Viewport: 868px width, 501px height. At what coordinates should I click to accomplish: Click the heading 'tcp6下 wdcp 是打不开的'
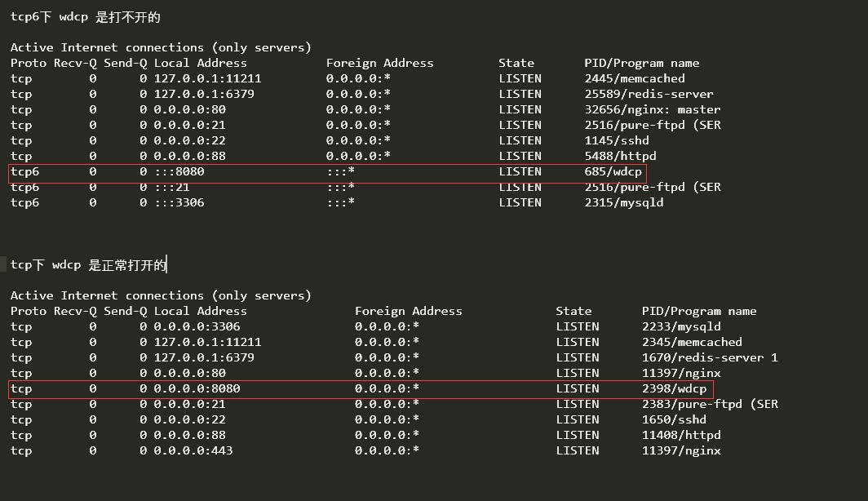click(85, 17)
